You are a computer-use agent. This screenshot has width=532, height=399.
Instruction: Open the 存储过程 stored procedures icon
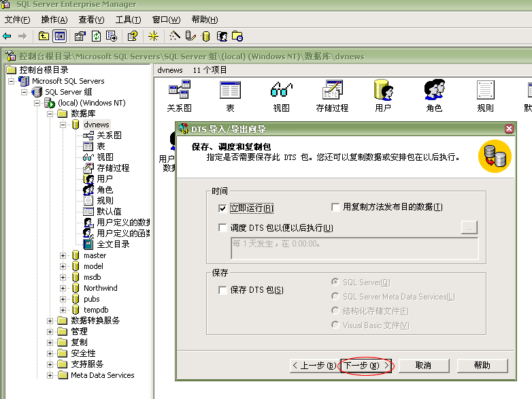(x=332, y=91)
